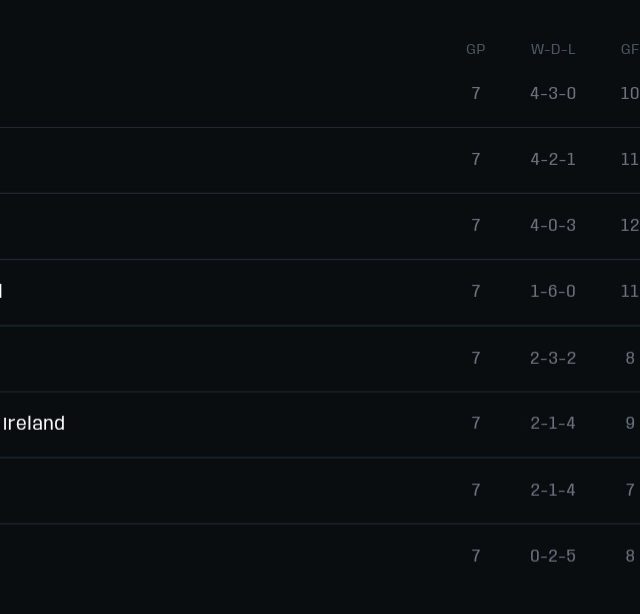Select the goals-for value 9
The width and height of the screenshot is (640, 614).
tap(630, 423)
